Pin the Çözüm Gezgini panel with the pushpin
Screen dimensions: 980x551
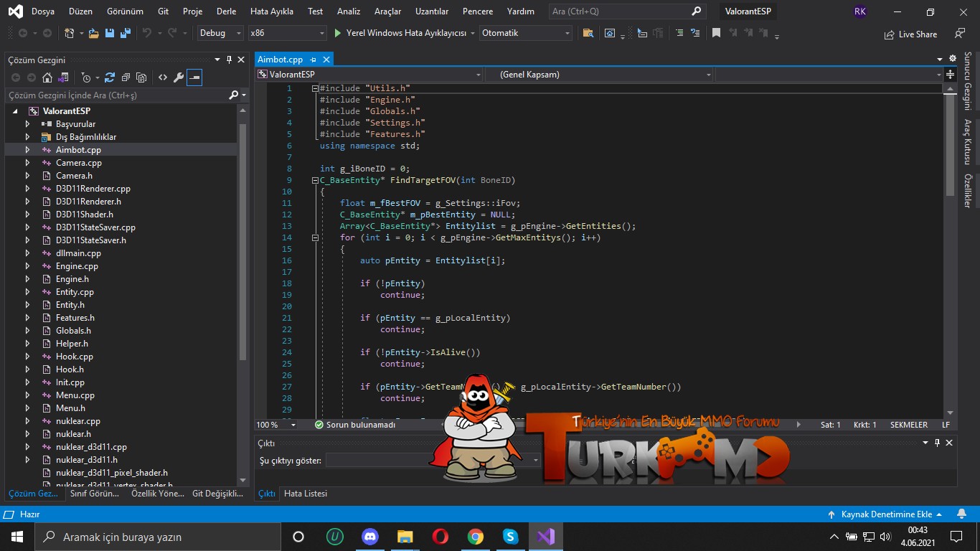pos(228,60)
